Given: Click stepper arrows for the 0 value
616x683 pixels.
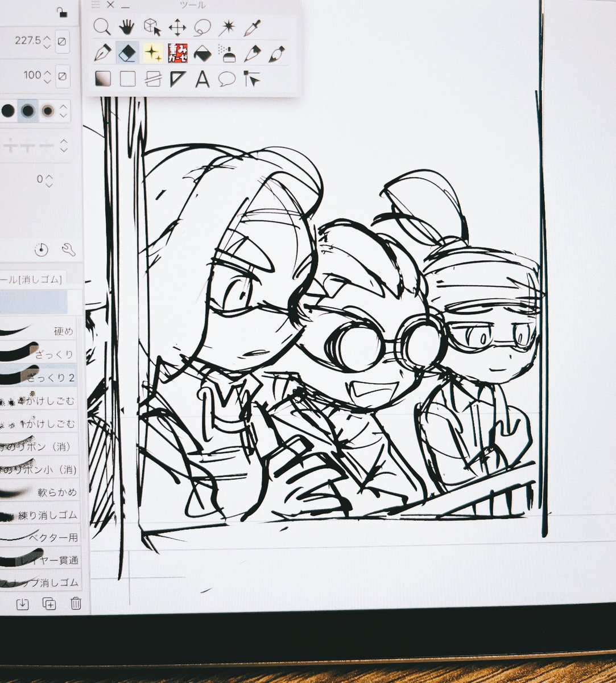Looking at the screenshot, I should [x=49, y=180].
